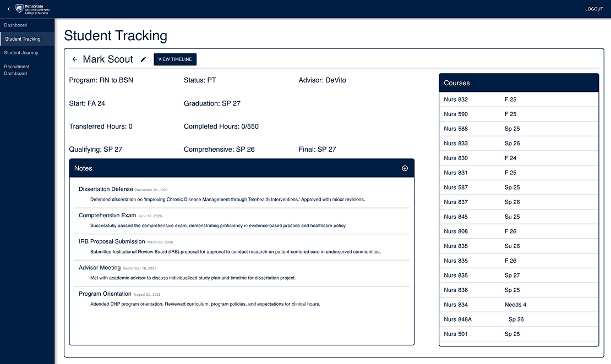Image resolution: width=611 pixels, height=364 pixels.
Task: Select the Nurs 848A course row
Action: coord(518,319)
